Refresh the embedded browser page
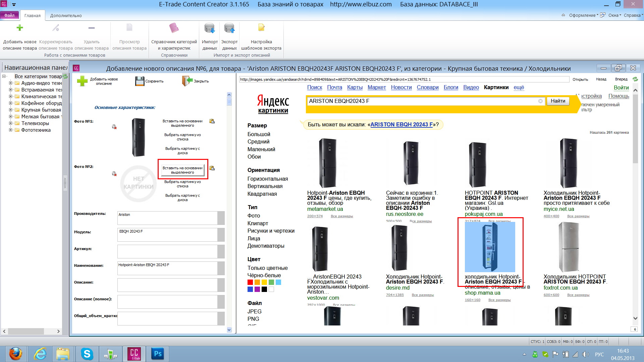 (635, 79)
